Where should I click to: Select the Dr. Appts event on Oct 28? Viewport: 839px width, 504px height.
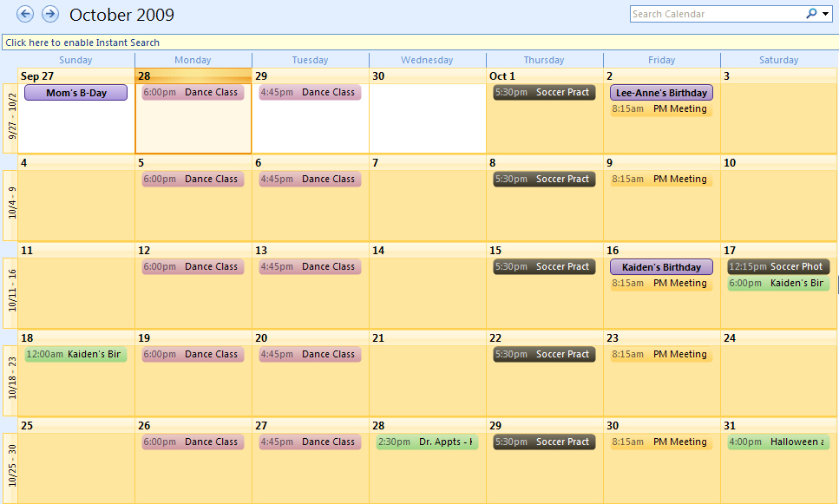click(x=427, y=442)
